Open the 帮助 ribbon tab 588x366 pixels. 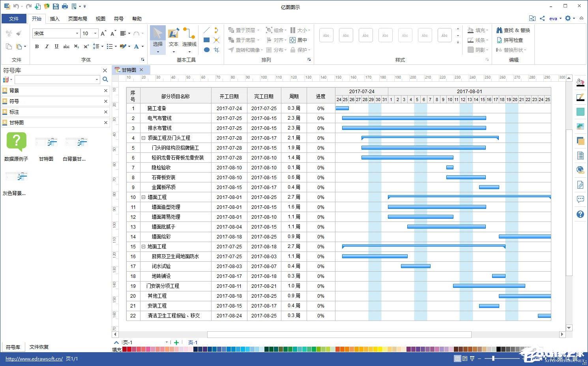click(x=137, y=19)
